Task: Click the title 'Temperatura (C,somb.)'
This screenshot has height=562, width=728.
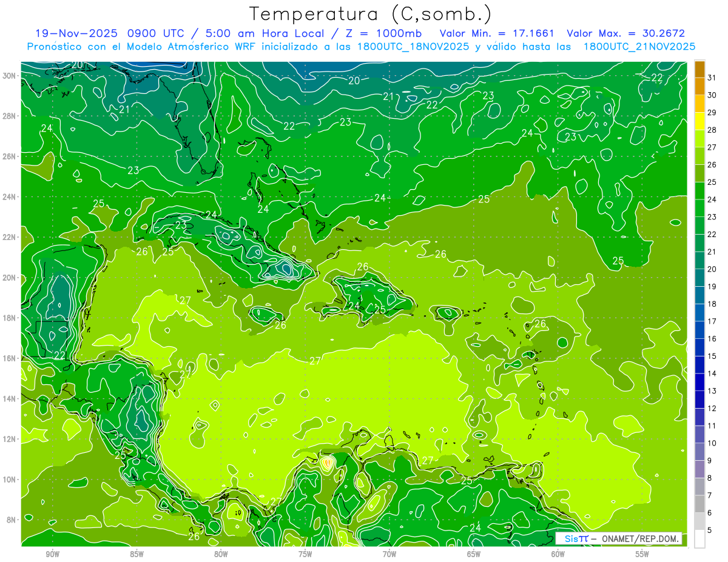Action: click(x=371, y=15)
